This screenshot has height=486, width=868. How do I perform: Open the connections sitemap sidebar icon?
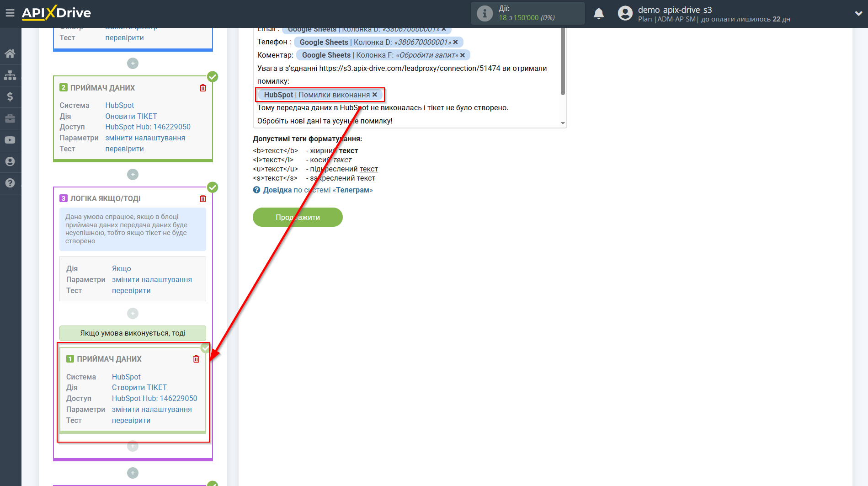point(10,75)
